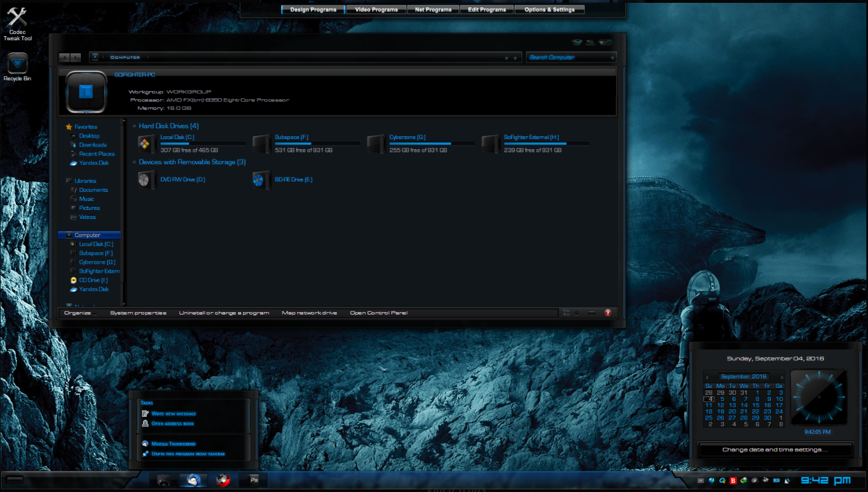This screenshot has width=868, height=492.
Task: Open the Design Programs tab
Action: [313, 10]
